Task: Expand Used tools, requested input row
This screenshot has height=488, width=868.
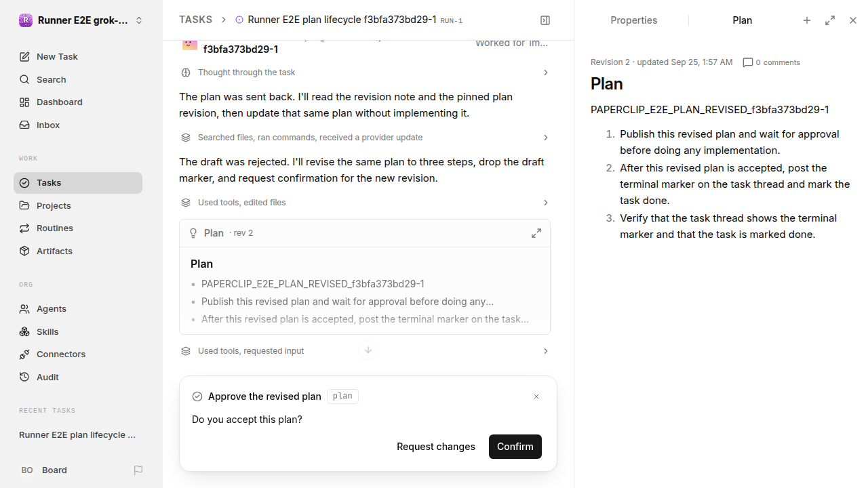Action: 365,351
